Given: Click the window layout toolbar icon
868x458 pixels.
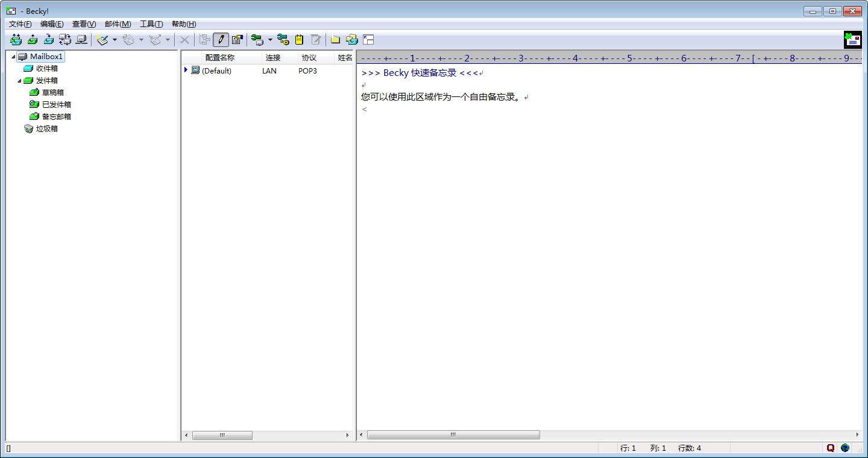Looking at the screenshot, I should (x=368, y=40).
